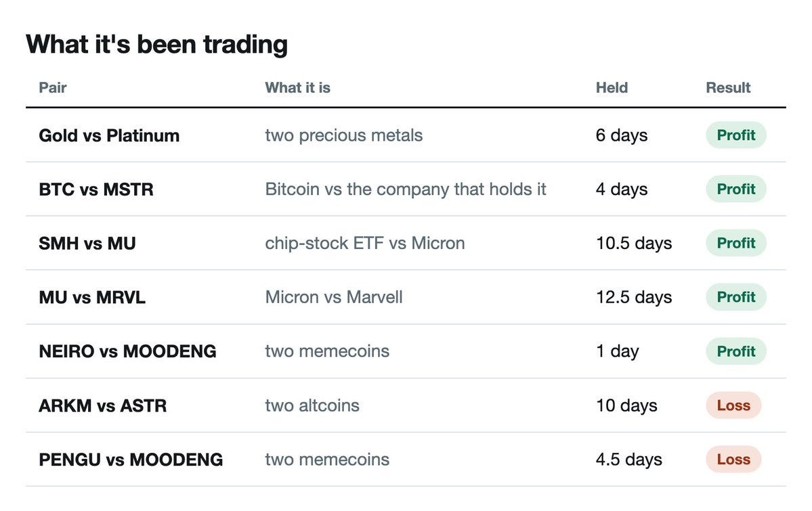Viewport: 812px width, 511px height.
Task: Open the PENGU vs MOODENG pair
Action: pos(131,460)
